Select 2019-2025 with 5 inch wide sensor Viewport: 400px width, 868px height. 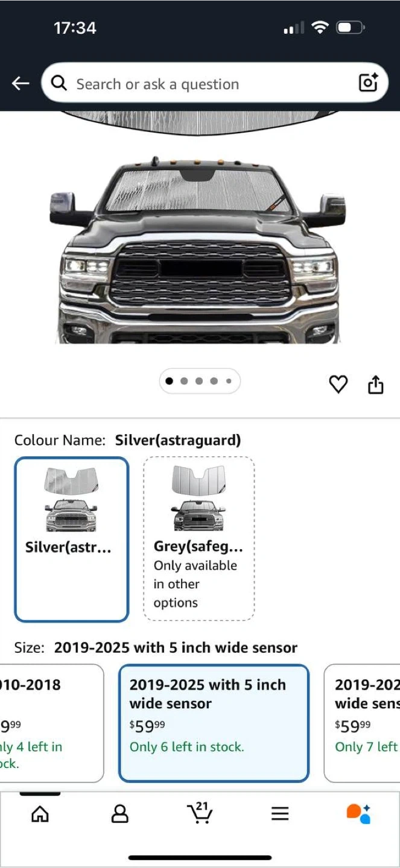coord(214,722)
